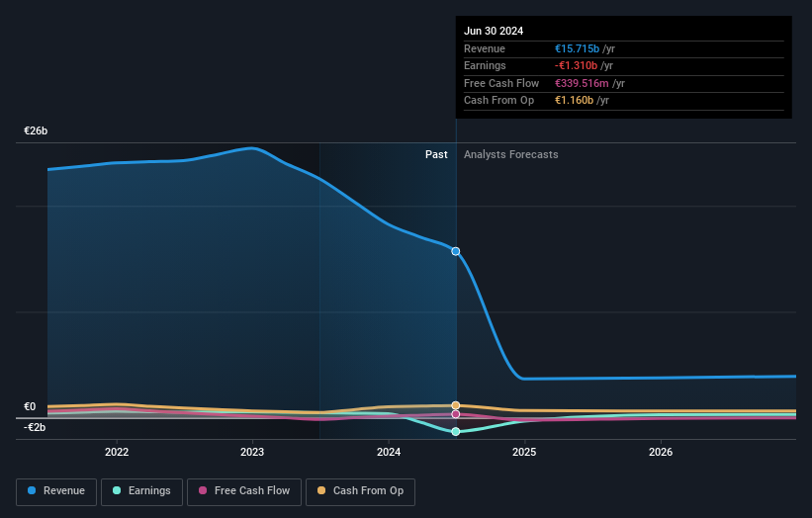Toggle the Revenue legend button

[x=56, y=491]
